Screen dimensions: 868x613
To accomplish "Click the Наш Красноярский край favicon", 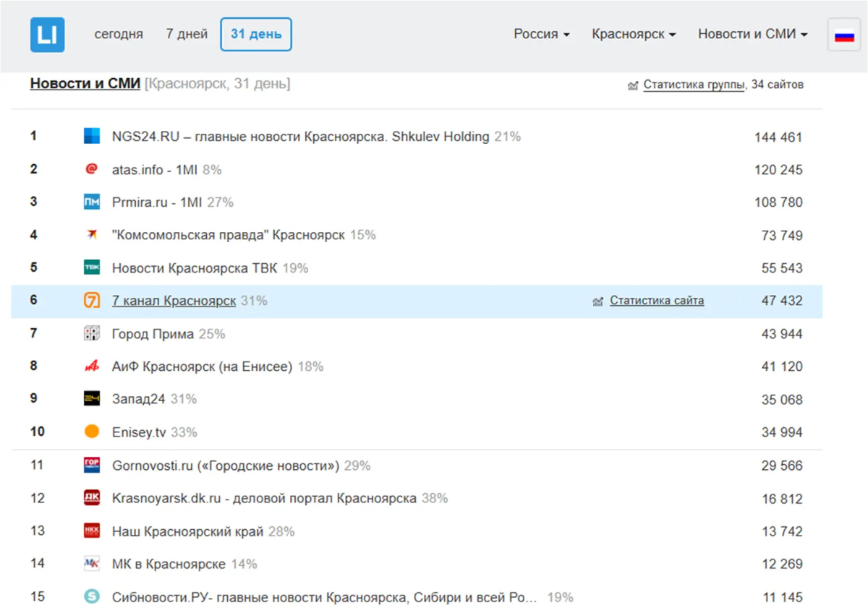I will tap(92, 531).
